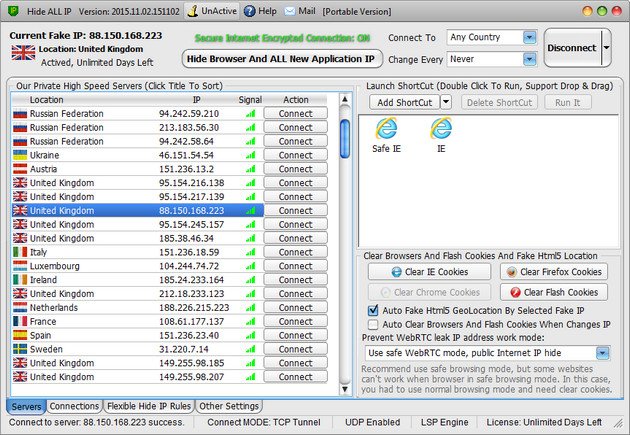Open the Other Settings tab
The width and height of the screenshot is (630, 435).
pos(229,406)
